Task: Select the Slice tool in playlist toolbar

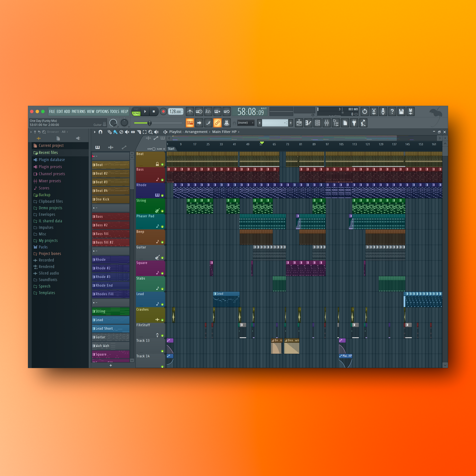Action: 139,132
